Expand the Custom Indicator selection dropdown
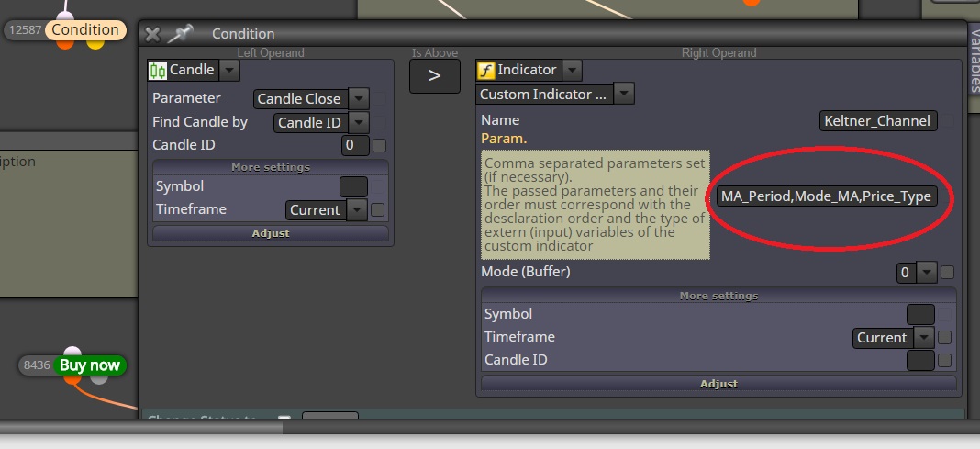This screenshot has width=980, height=449. 624,95
